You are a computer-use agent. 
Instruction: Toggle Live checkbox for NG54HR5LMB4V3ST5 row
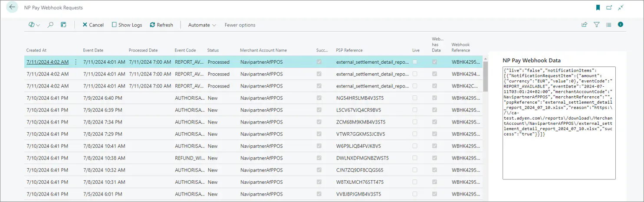point(415,98)
